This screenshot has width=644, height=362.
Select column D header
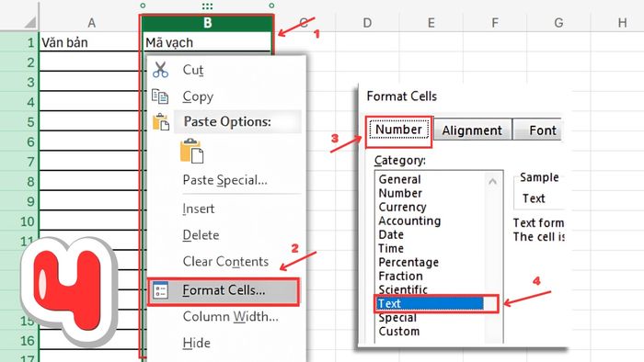(367, 23)
